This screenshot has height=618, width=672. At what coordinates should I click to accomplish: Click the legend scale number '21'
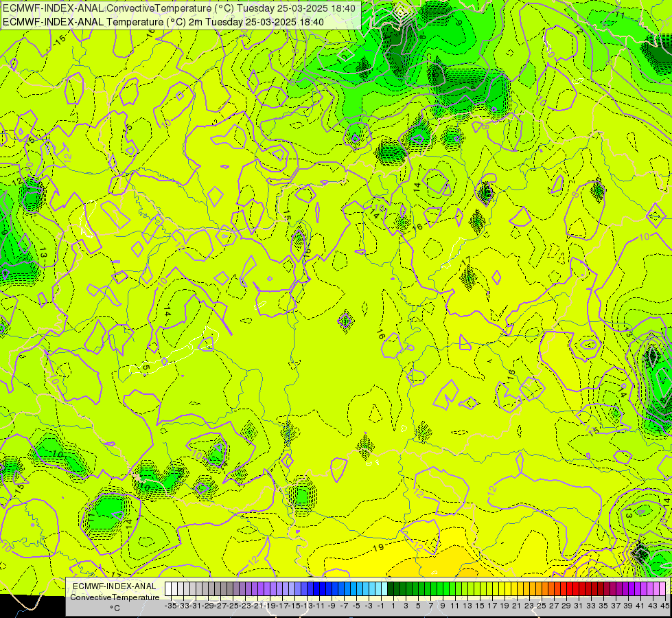tap(516, 606)
